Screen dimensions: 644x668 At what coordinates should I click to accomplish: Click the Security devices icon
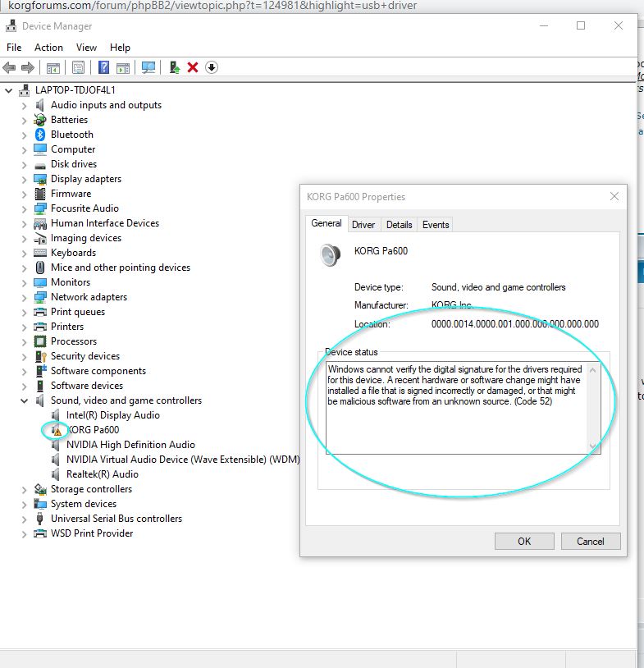pyautogui.click(x=40, y=356)
